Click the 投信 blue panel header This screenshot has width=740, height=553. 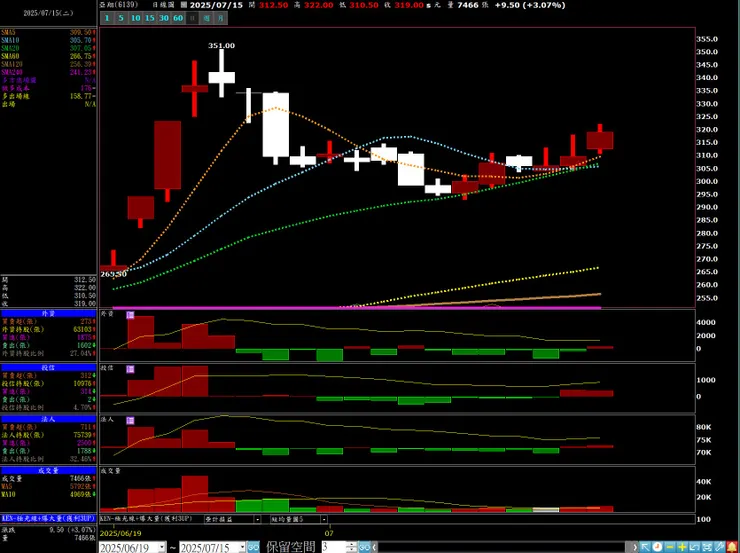pos(49,368)
